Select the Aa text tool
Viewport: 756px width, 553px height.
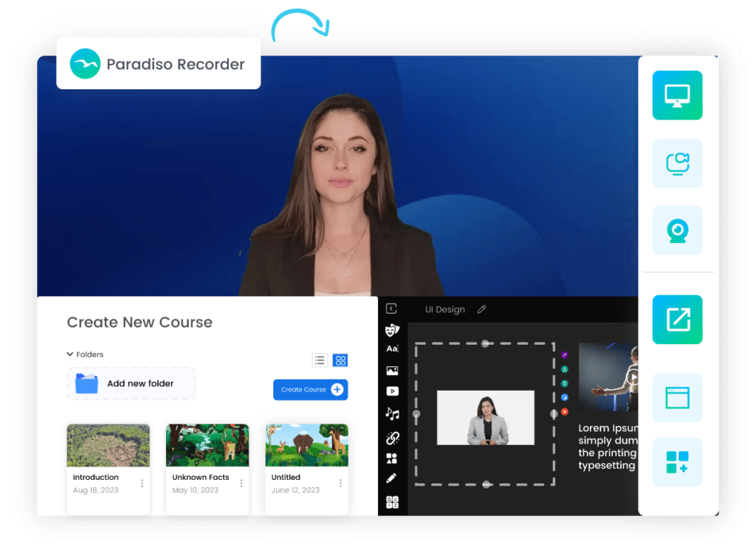[x=392, y=348]
